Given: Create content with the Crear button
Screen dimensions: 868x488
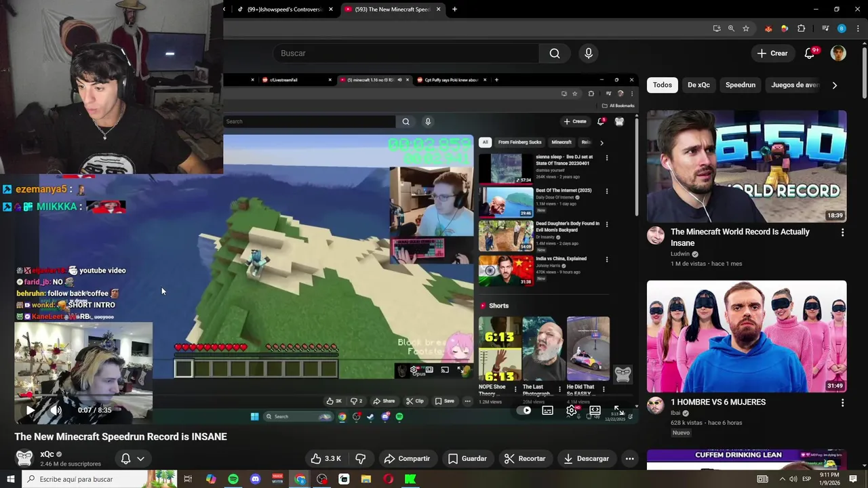Looking at the screenshot, I should tap(772, 54).
